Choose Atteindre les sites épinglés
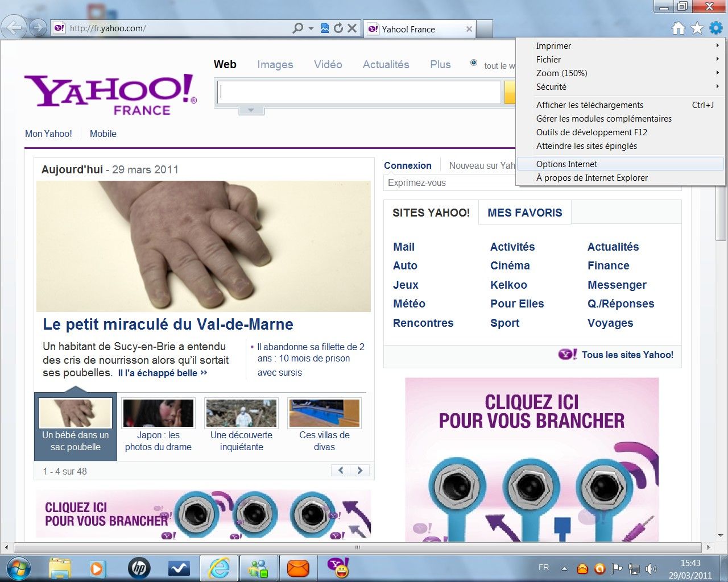 (621, 145)
